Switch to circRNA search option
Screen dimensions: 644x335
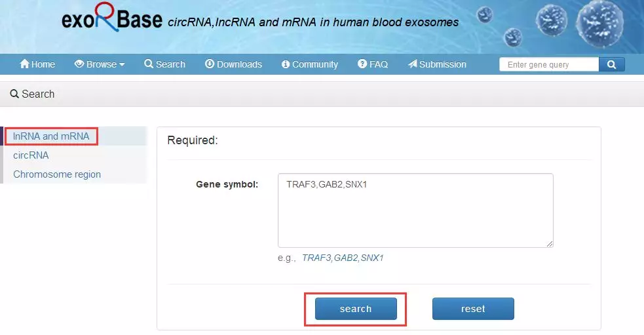tap(31, 155)
